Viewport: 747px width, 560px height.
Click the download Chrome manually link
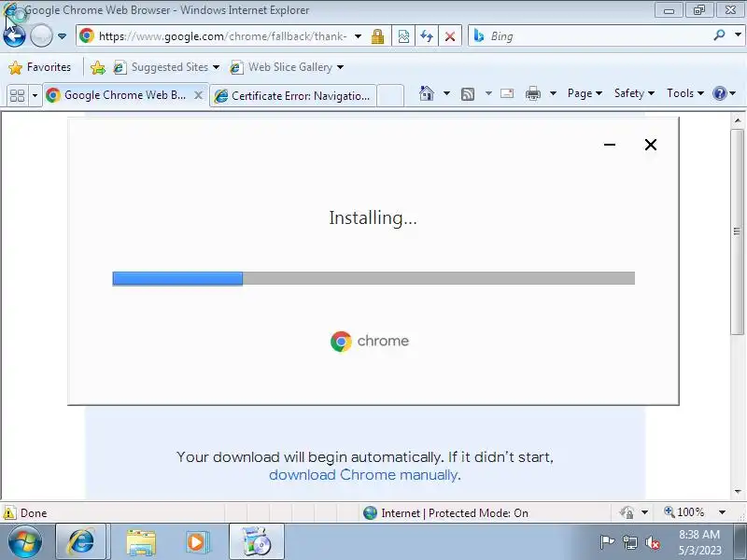pyautogui.click(x=363, y=475)
